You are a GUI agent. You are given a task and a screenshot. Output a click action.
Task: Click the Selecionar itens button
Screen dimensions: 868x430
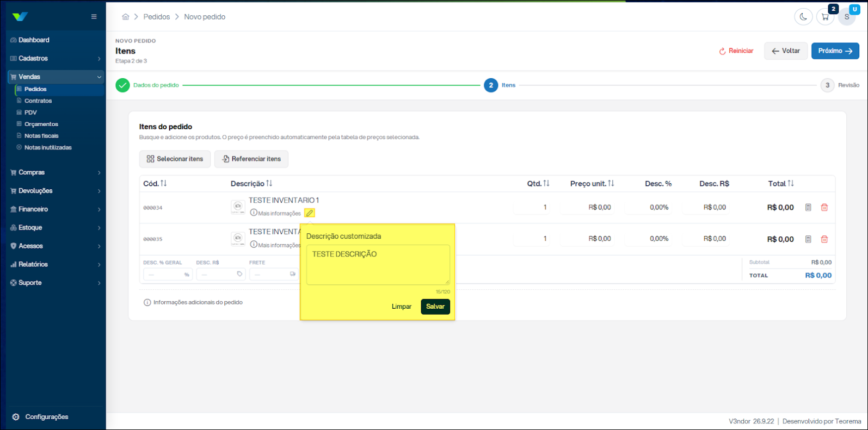point(175,159)
